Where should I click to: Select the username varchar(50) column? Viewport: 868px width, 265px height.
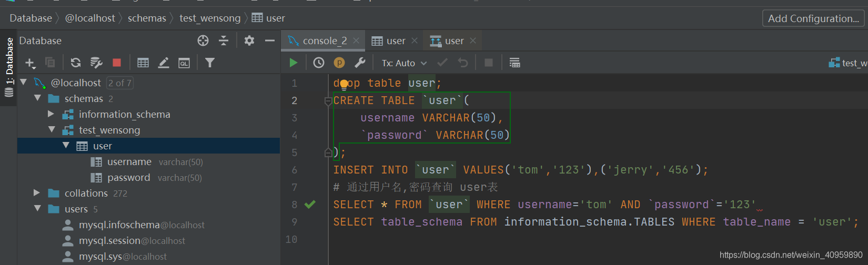point(148,162)
